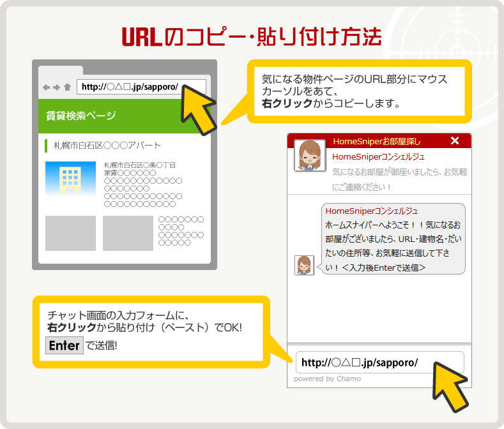Click the 右クリックからコピーします instruction text
Image resolution: width=504 pixels, height=429 pixels.
click(x=331, y=103)
